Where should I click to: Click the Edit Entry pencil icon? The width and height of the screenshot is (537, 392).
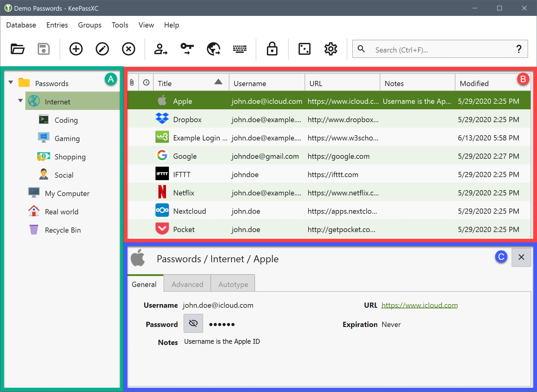(x=102, y=49)
